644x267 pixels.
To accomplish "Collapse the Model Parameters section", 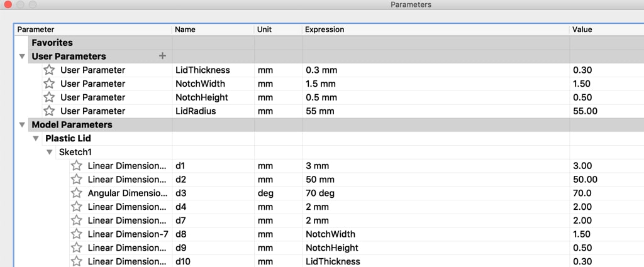I will pos(22,124).
